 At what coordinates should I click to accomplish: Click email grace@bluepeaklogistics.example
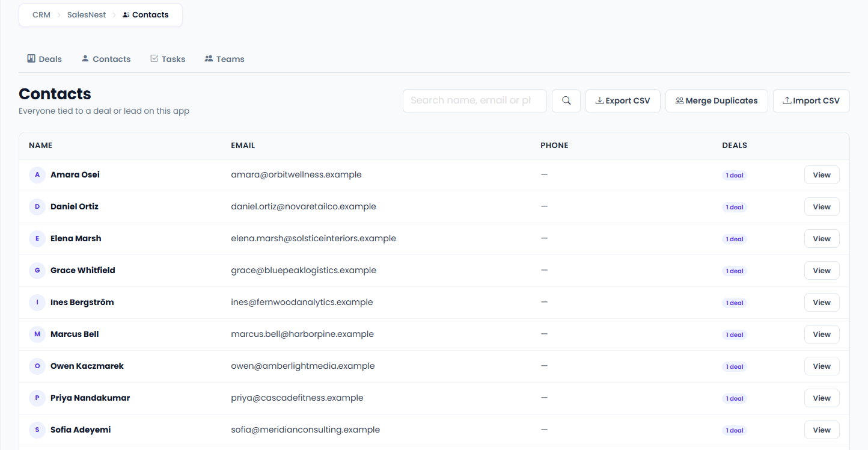pyautogui.click(x=304, y=271)
